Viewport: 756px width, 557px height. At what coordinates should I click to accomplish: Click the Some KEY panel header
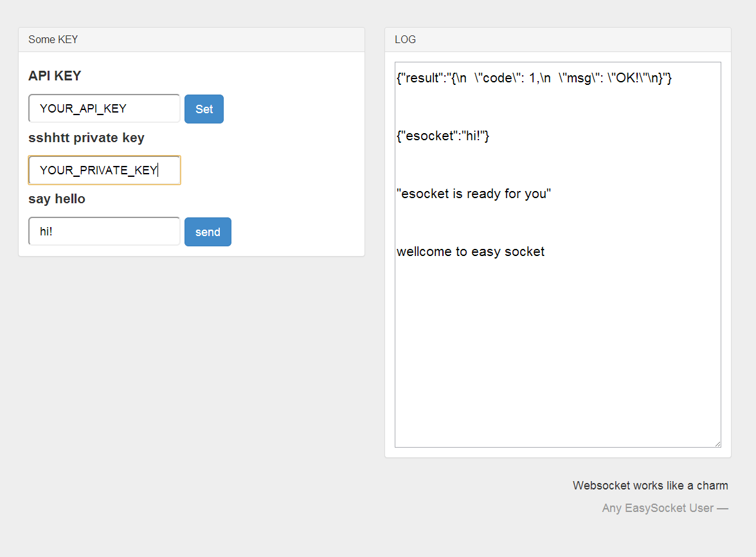pos(192,39)
